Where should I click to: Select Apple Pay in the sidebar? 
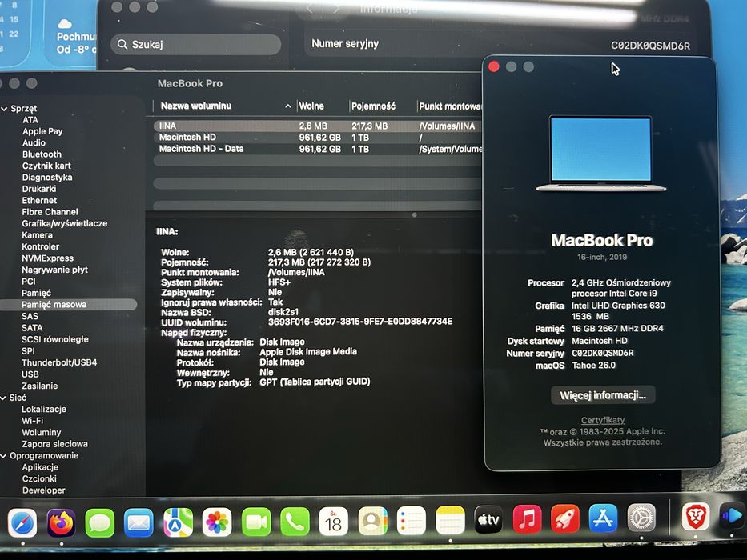(42, 131)
